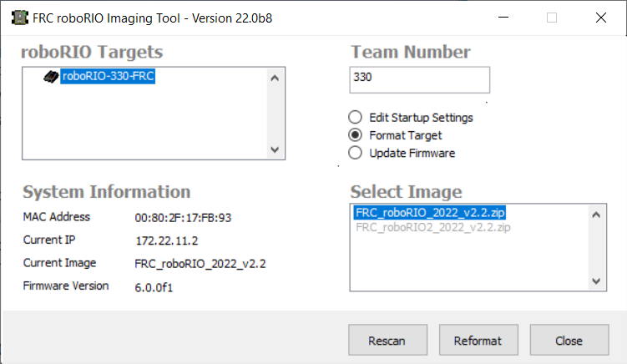Image resolution: width=627 pixels, height=364 pixels.
Task: Minimize the roboRIO Imaging Tool window
Action: pyautogui.click(x=501, y=18)
